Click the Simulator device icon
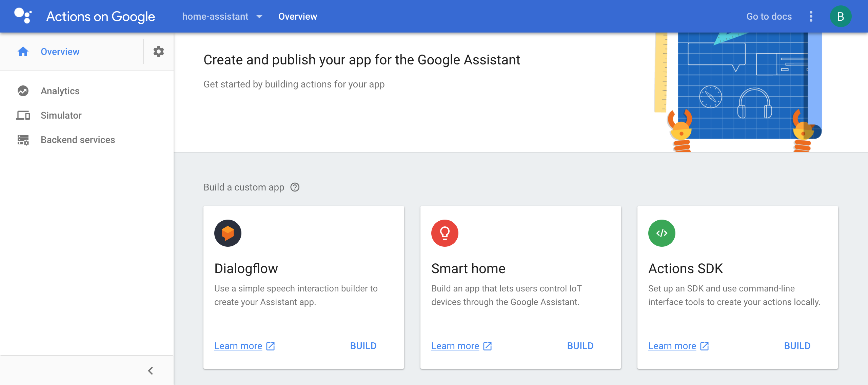 [x=22, y=115]
